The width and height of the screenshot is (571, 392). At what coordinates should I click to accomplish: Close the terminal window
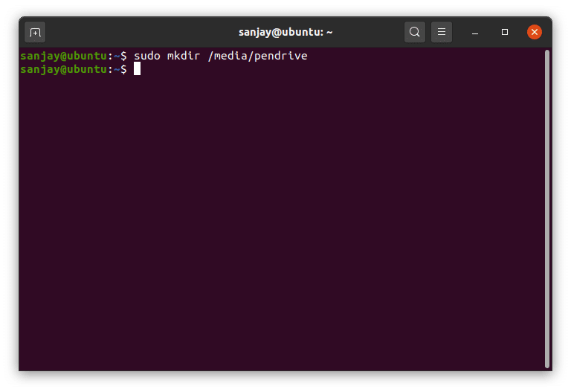coord(535,32)
